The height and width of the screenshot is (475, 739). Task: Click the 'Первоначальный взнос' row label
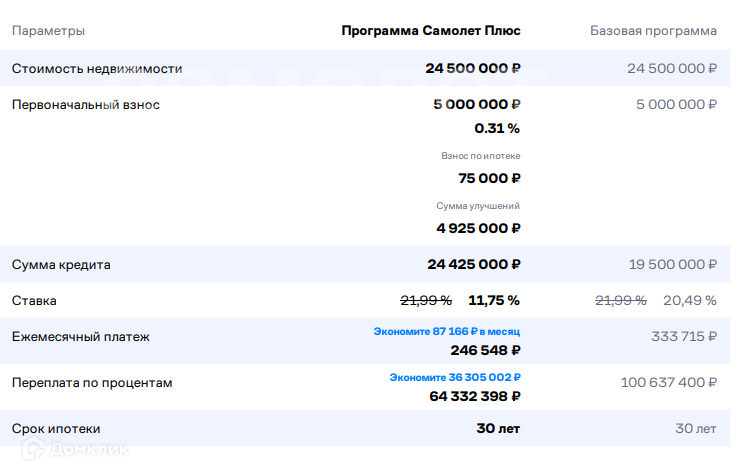85,105
